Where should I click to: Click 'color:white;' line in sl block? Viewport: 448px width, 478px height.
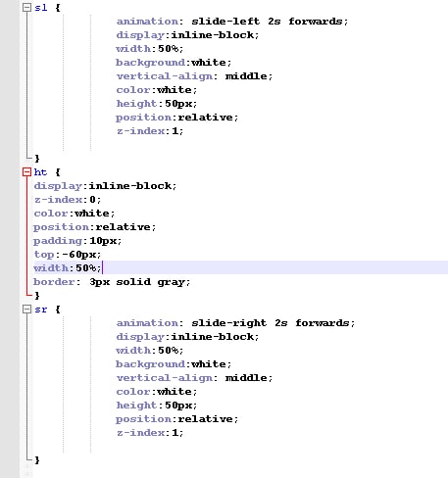click(x=157, y=90)
